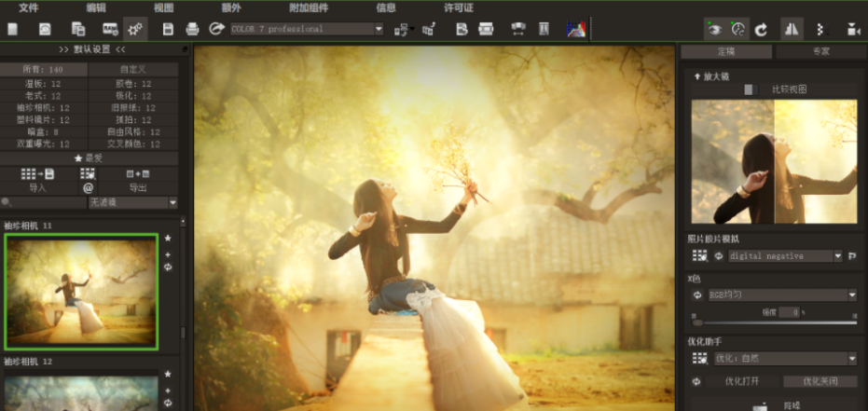Click the histogram icon in toolbar
The height and width of the screenshot is (411, 868).
[576, 29]
